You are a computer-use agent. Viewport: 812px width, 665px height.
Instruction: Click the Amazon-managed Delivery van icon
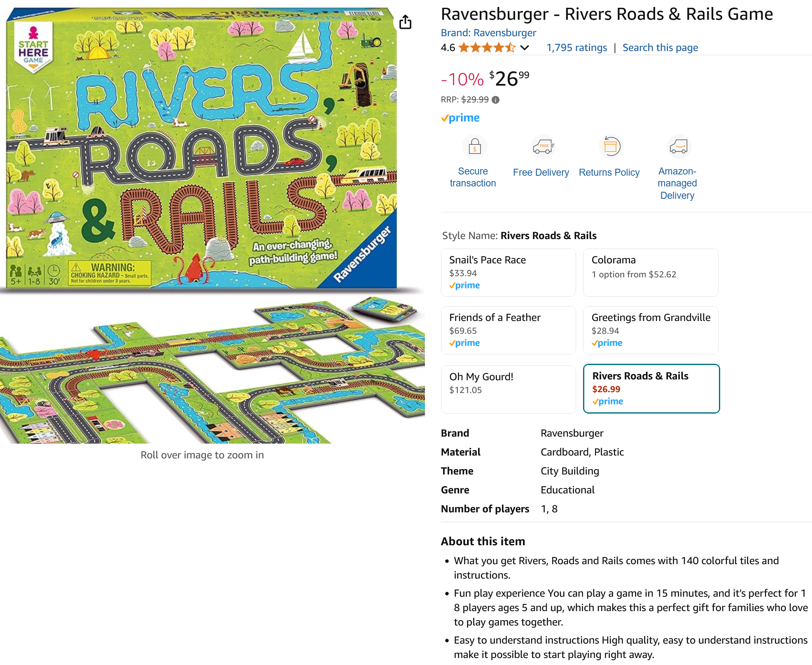[x=679, y=146]
